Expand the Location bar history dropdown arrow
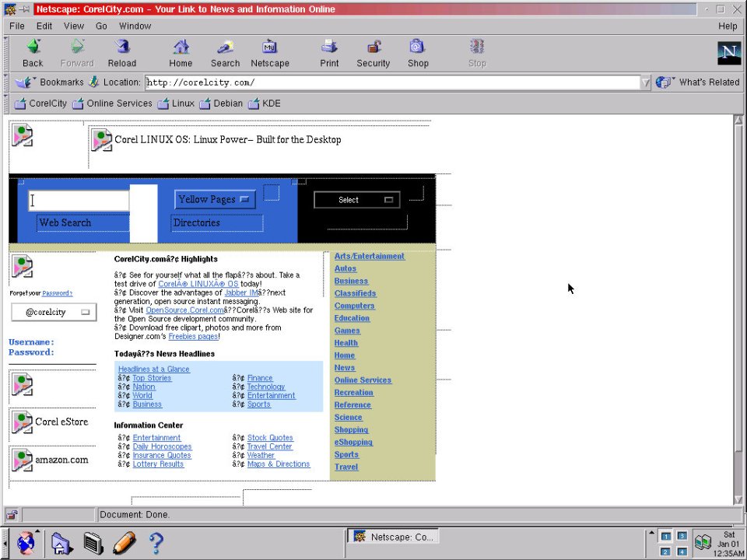The width and height of the screenshot is (747, 560). pos(646,82)
